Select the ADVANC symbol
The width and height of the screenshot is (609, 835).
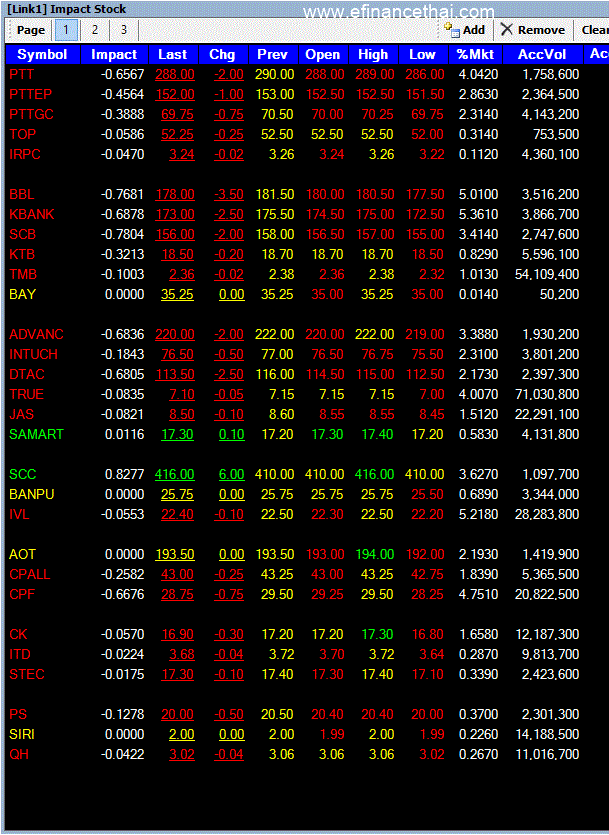tap(36, 334)
